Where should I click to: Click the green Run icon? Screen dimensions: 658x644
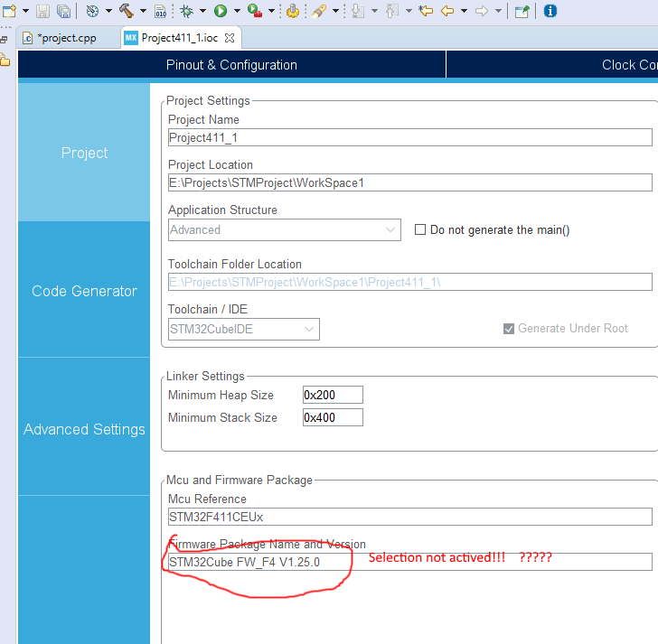221,11
